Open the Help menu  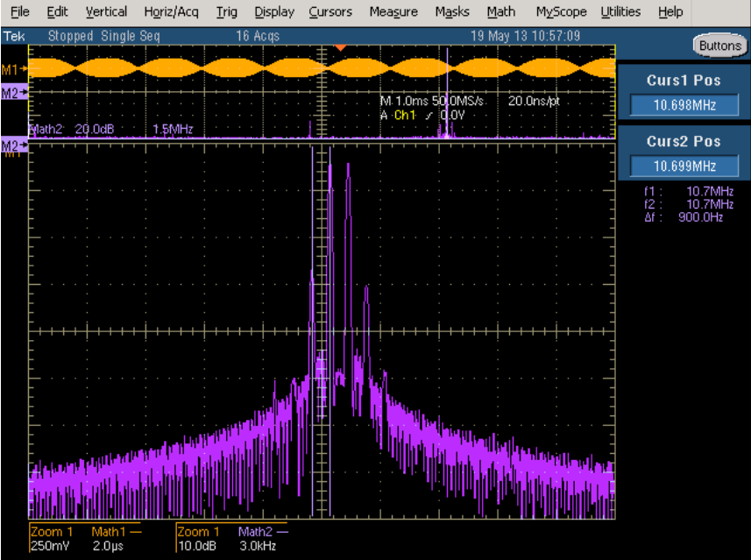pos(670,11)
